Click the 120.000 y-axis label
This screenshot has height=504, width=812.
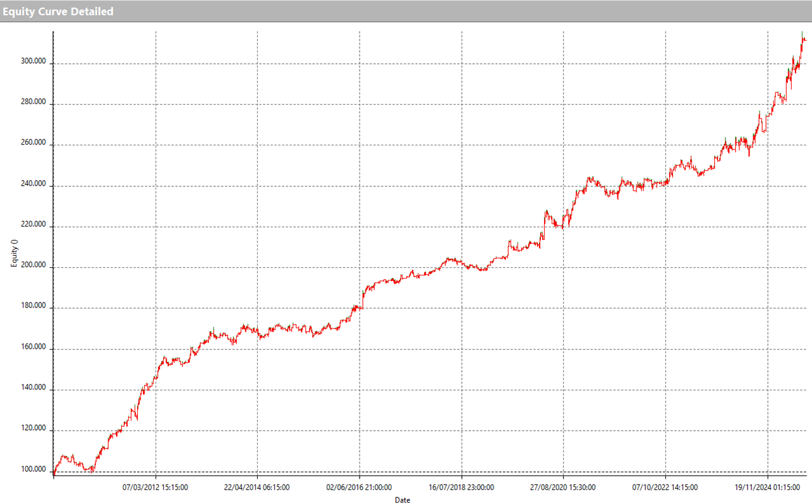(33, 429)
